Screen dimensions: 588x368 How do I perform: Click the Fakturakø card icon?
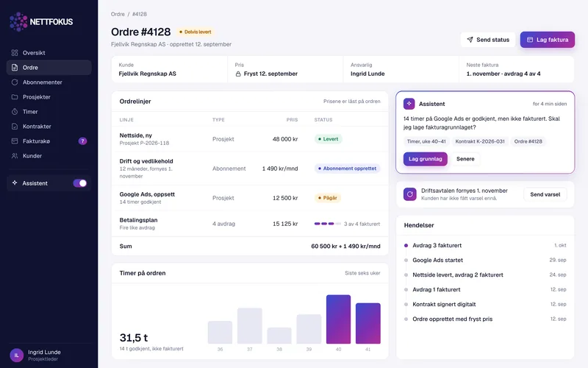15,141
